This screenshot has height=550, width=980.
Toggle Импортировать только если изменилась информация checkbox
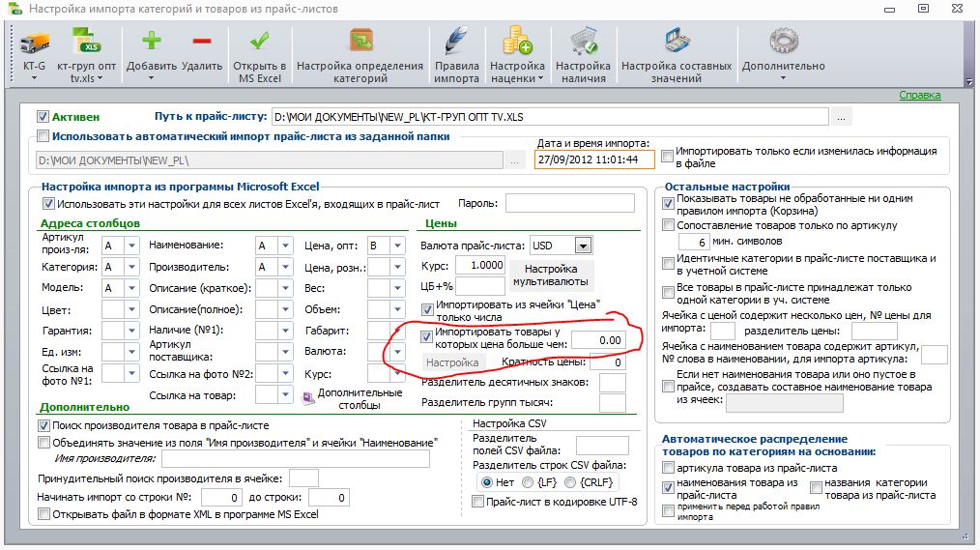click(x=668, y=155)
